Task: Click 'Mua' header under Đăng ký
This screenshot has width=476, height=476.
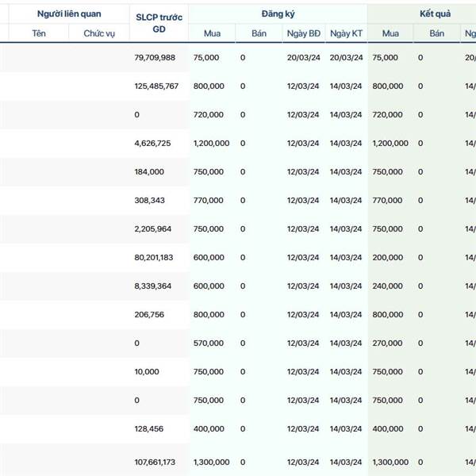Action: [x=212, y=33]
